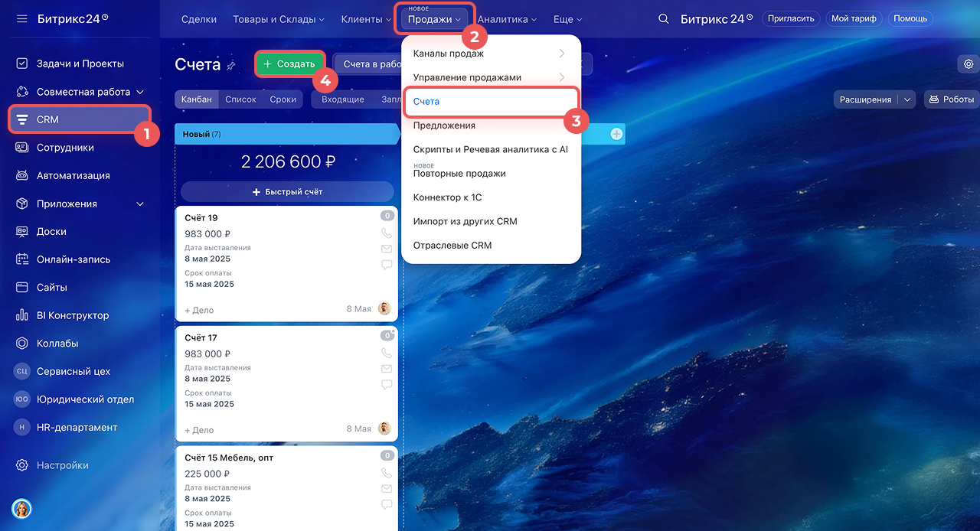Click chat icon on Счёт 19 card
The image size is (980, 531).
(387, 265)
